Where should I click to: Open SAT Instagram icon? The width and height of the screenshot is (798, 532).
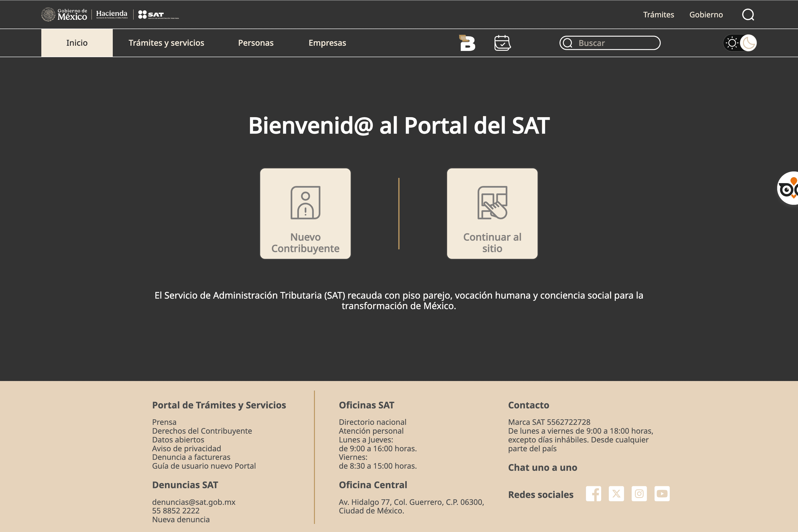(639, 494)
